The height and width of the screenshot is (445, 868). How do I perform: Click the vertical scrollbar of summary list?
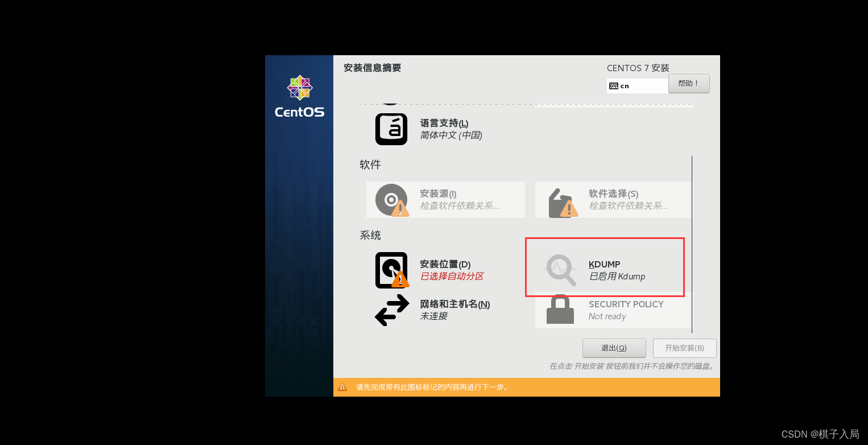click(692, 244)
